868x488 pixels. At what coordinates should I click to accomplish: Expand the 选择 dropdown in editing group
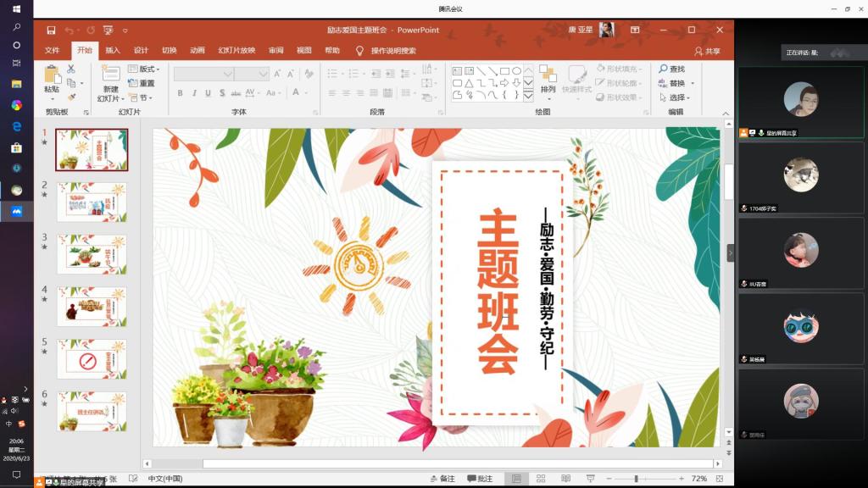(x=678, y=97)
